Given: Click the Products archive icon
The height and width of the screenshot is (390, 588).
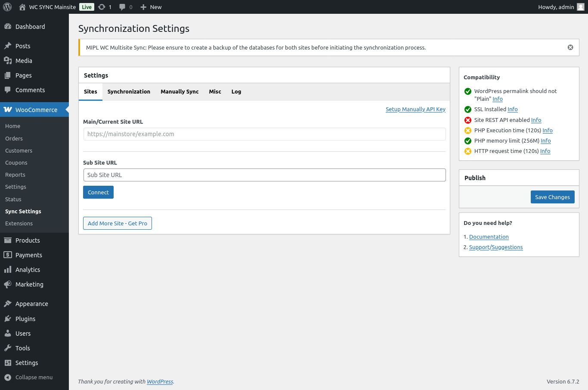Looking at the screenshot, I should [x=8, y=240].
